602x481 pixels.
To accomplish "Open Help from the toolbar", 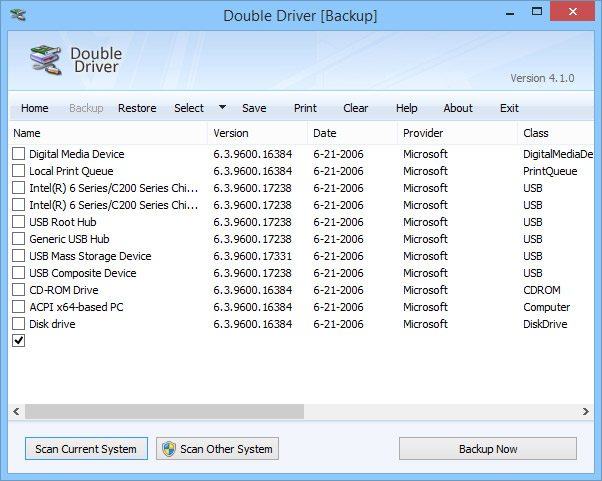I will click(407, 108).
